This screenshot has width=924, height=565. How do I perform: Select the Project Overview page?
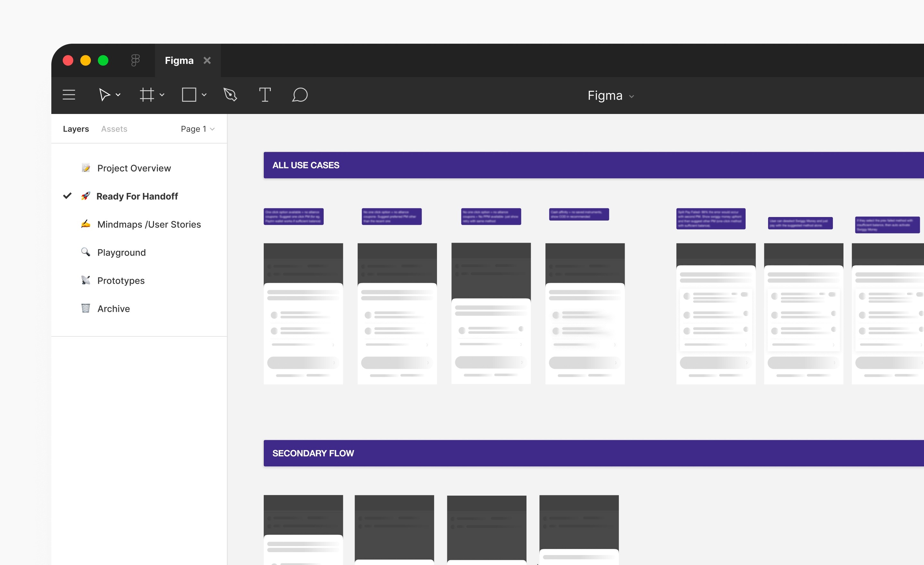tap(134, 168)
